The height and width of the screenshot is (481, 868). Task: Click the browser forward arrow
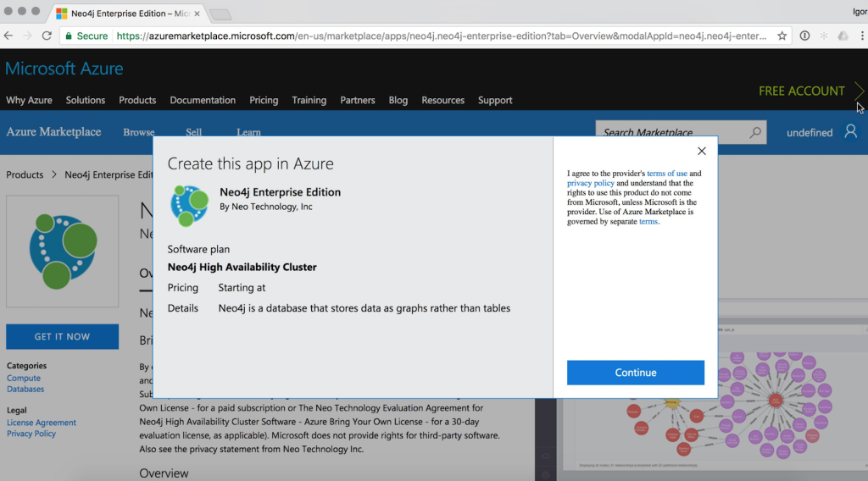(27, 36)
